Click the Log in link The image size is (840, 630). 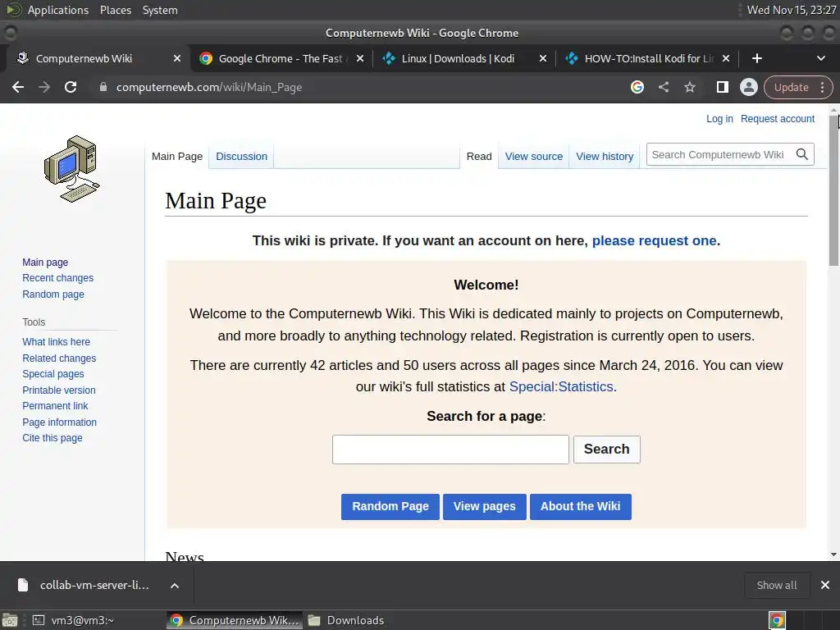pos(719,119)
